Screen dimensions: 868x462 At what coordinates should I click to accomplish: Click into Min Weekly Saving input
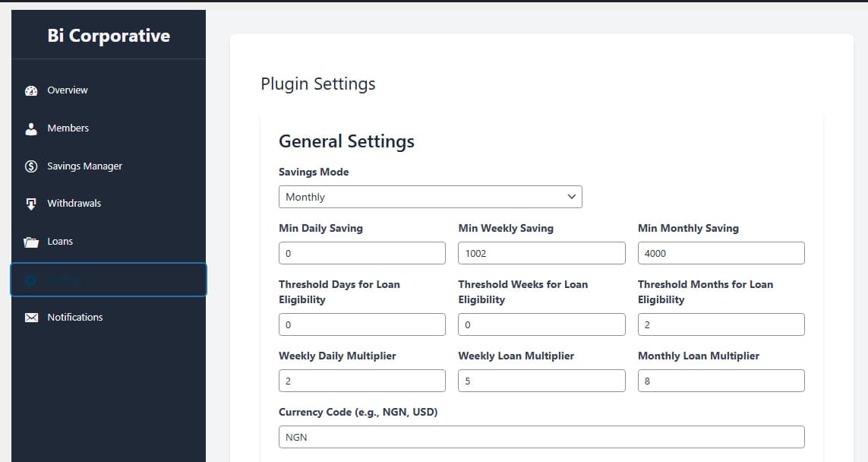(541, 253)
